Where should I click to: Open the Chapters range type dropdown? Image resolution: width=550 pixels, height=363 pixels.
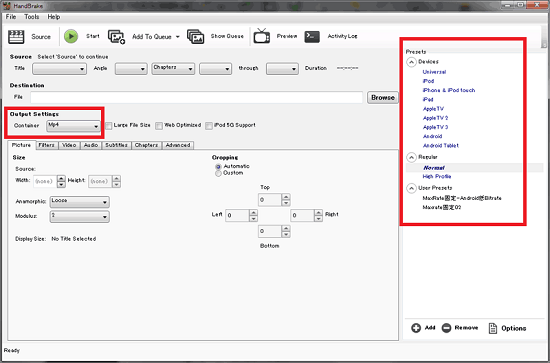(x=173, y=69)
